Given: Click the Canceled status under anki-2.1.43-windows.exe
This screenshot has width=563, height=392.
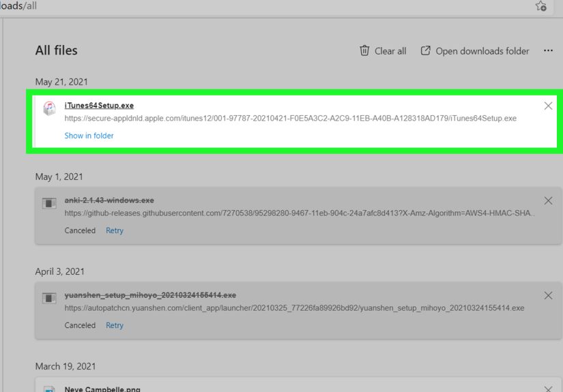Looking at the screenshot, I should (x=80, y=230).
